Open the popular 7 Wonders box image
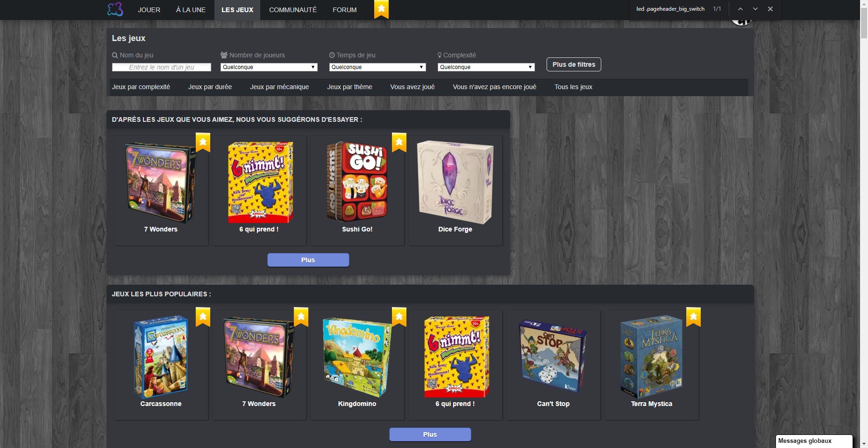 (259, 357)
